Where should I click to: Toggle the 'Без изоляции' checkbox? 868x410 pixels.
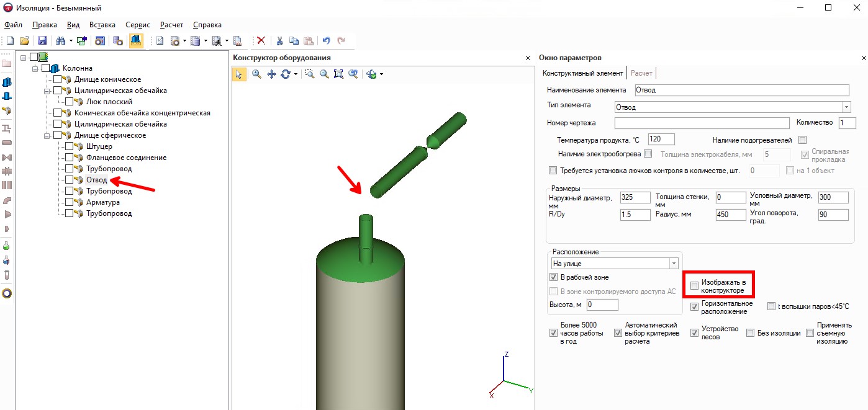(749, 333)
